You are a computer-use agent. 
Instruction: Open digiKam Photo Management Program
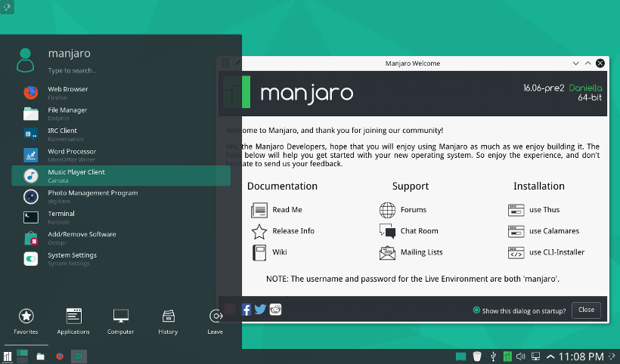(x=121, y=196)
